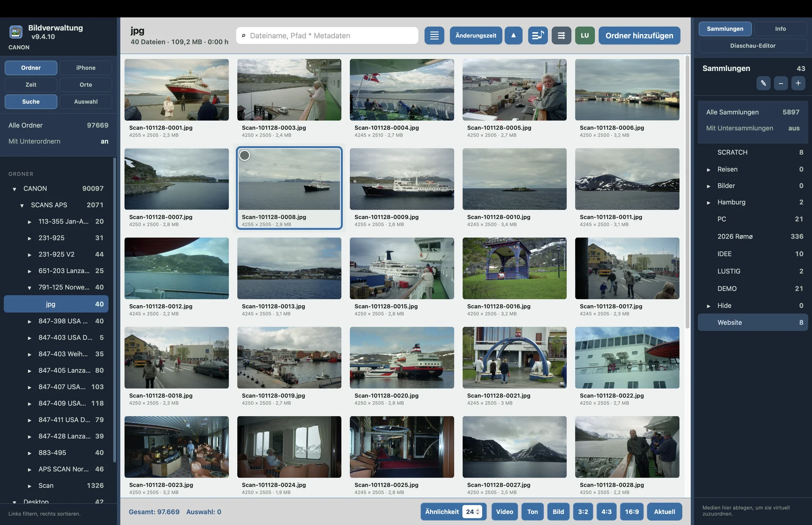This screenshot has width=812, height=525.
Task: Collapse the 791-125 Norwe... folder
Action: 30,288
